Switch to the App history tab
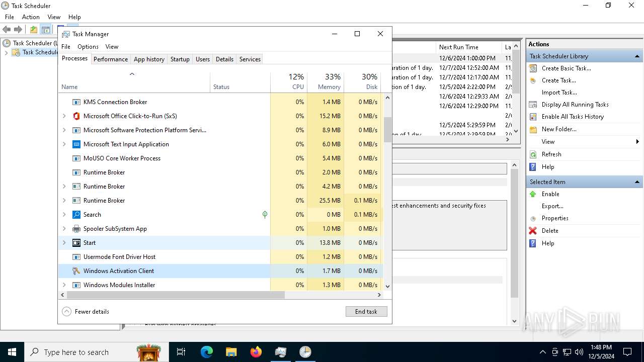Viewport: 644px width, 362px height. [x=149, y=59]
